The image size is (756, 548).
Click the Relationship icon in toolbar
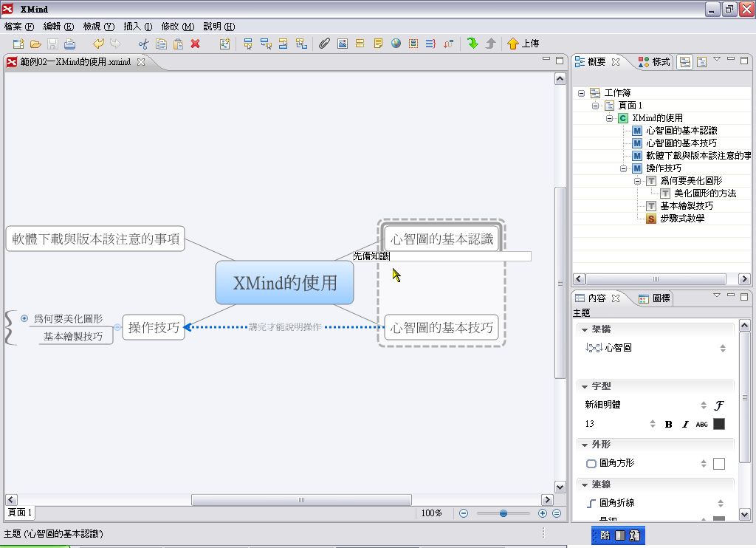[448, 44]
